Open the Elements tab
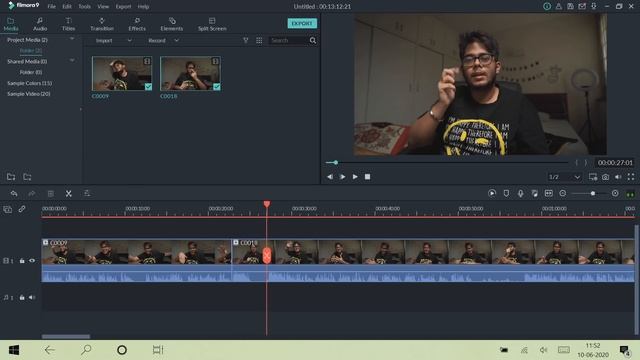 click(171, 24)
